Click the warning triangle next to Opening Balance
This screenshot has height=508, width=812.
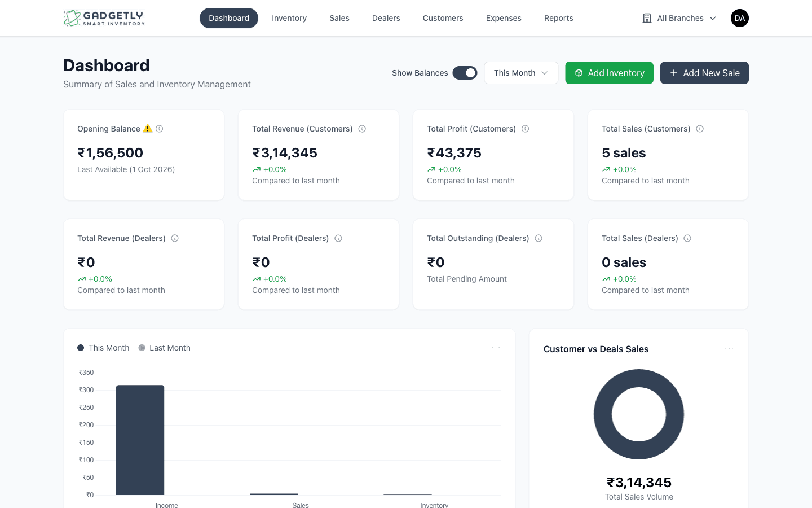(x=148, y=128)
